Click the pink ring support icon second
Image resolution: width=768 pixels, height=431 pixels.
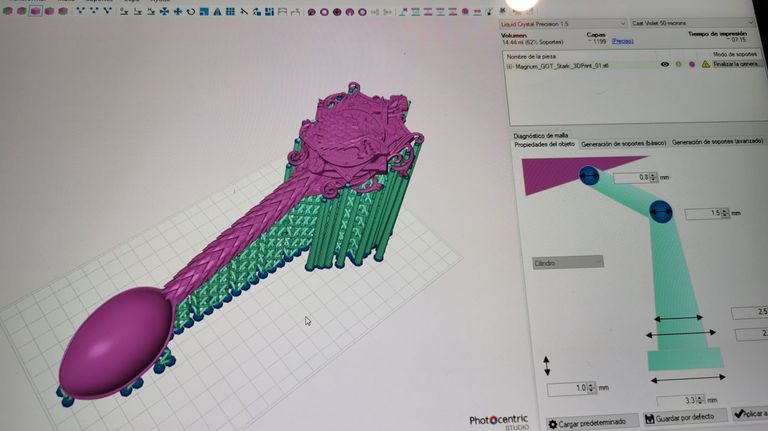(324, 12)
